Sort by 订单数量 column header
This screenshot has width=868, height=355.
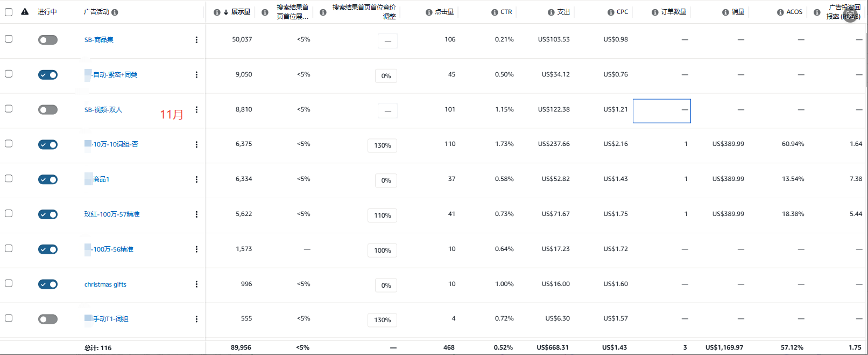point(673,12)
